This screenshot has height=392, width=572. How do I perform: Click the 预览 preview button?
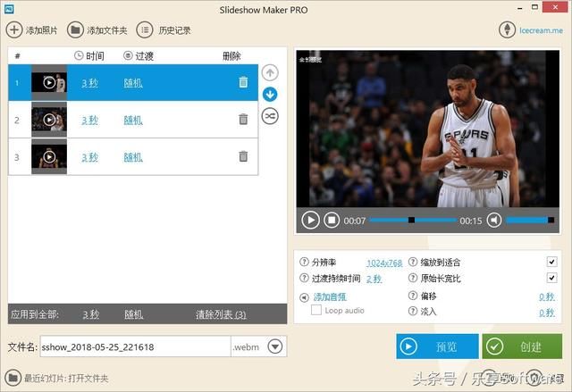click(437, 346)
